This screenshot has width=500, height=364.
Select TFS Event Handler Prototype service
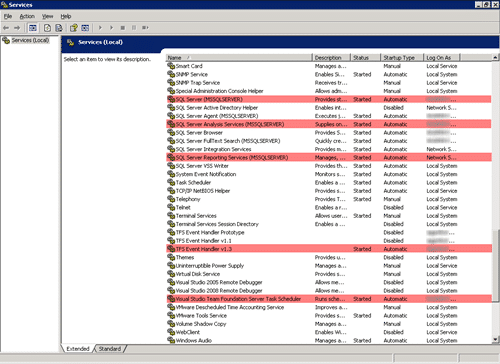[x=329, y=232]
